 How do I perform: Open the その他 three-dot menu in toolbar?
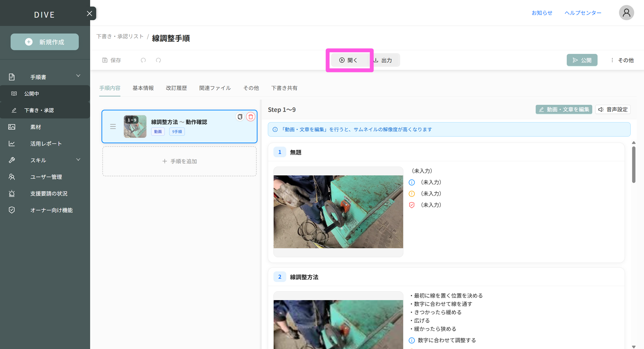[622, 60]
